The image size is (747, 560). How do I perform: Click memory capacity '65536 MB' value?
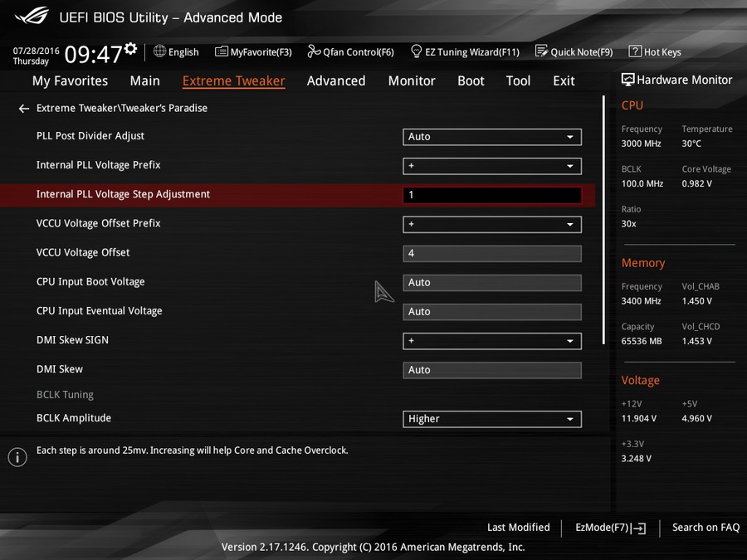coord(642,341)
